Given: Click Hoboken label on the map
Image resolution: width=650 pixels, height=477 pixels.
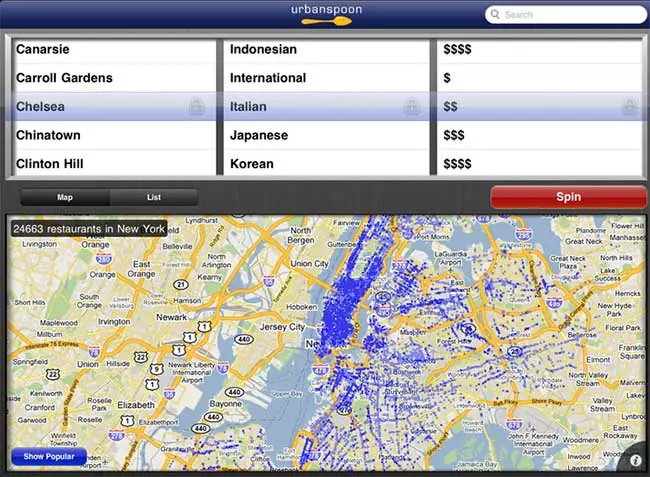Looking at the screenshot, I should (x=301, y=307).
